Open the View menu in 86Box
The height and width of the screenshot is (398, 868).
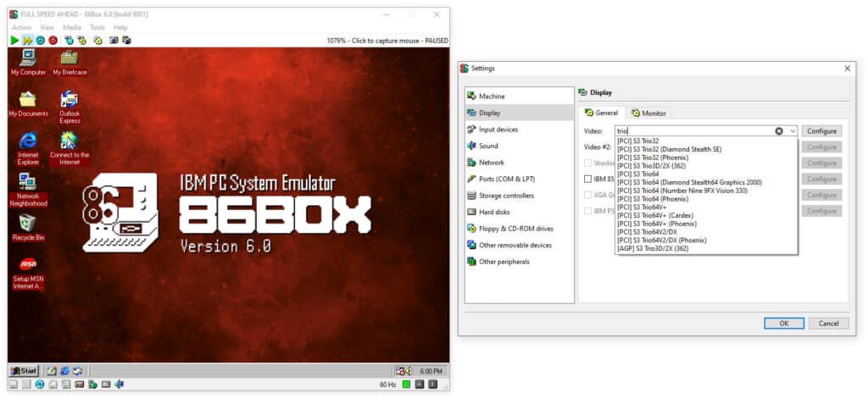click(47, 28)
